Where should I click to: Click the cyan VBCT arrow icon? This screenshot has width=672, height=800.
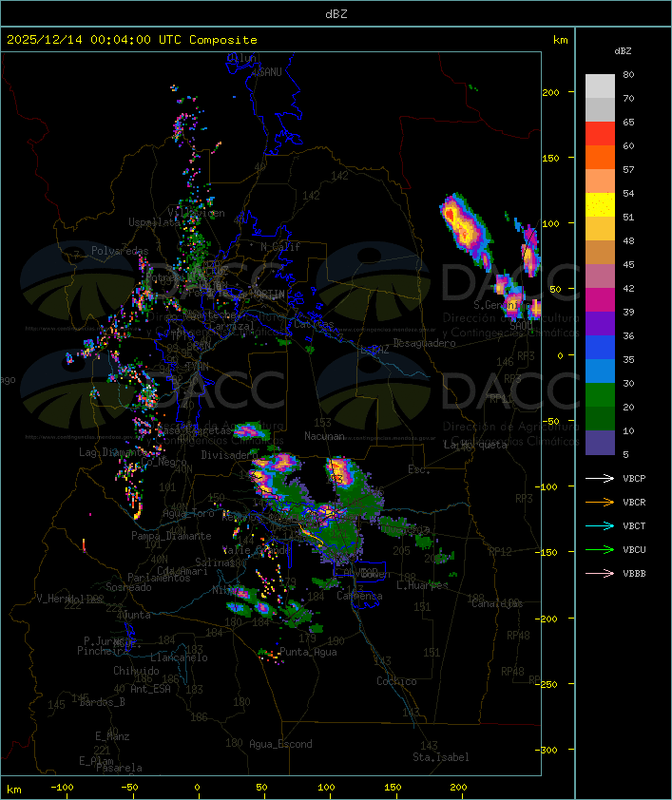(x=600, y=525)
